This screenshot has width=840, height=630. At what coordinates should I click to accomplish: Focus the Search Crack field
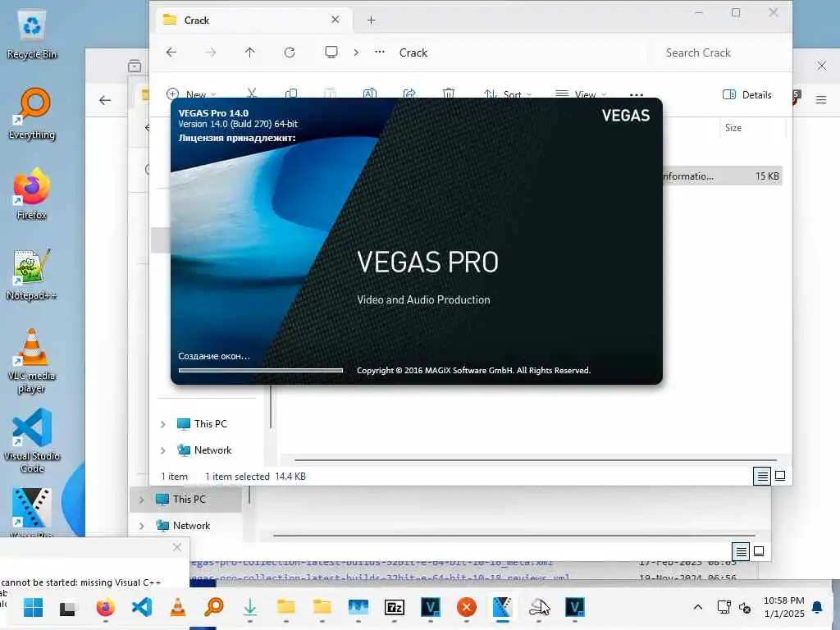click(720, 52)
